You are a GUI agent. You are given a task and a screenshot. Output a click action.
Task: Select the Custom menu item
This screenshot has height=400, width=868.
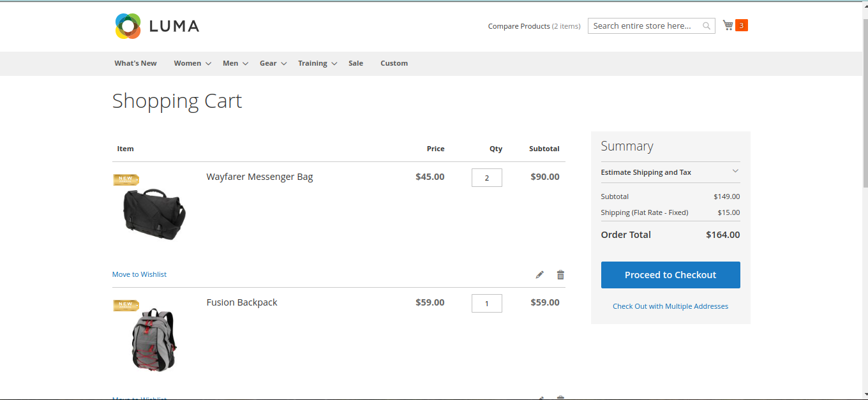click(394, 63)
